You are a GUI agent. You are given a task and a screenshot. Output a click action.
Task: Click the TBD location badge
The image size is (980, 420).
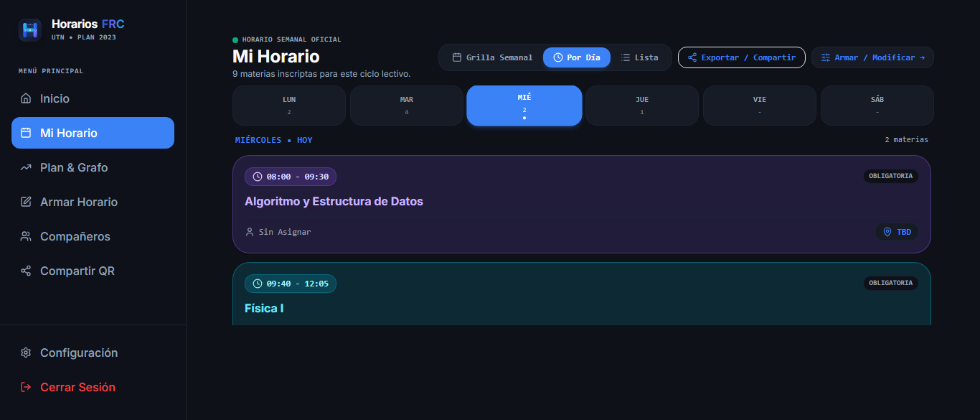pyautogui.click(x=897, y=232)
